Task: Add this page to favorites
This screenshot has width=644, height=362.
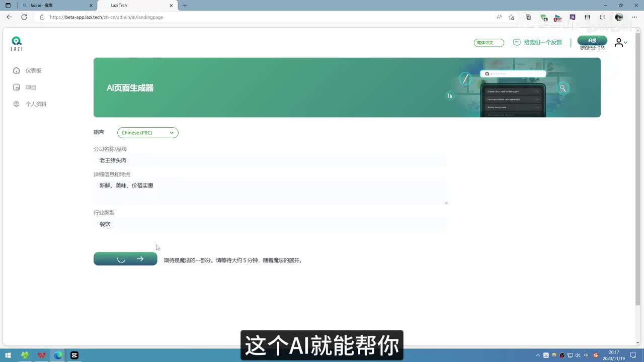Action: [x=511, y=17]
